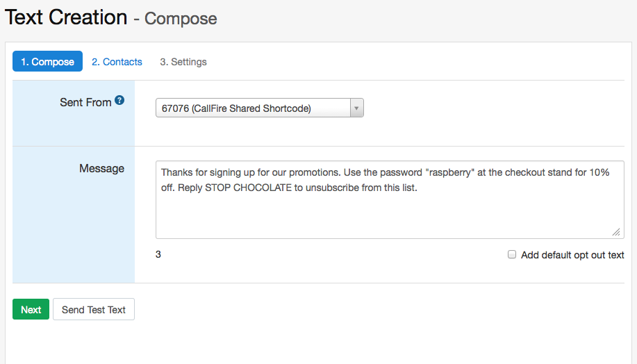
Task: Click the "Sent From" field label
Action: pos(85,102)
